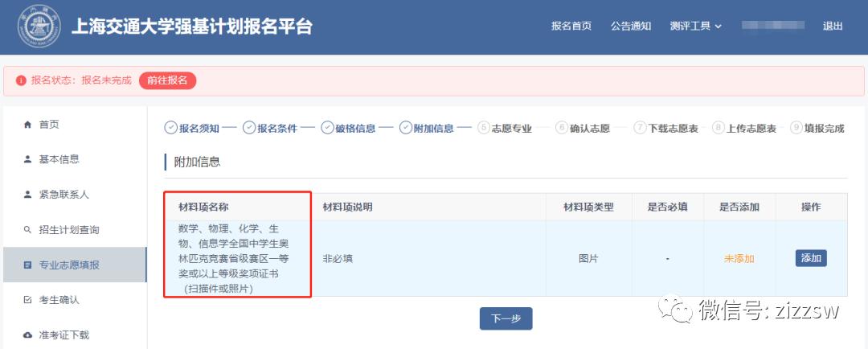The width and height of the screenshot is (868, 349).
Task: Click the 破格信息 step check icon
Action: 327,128
